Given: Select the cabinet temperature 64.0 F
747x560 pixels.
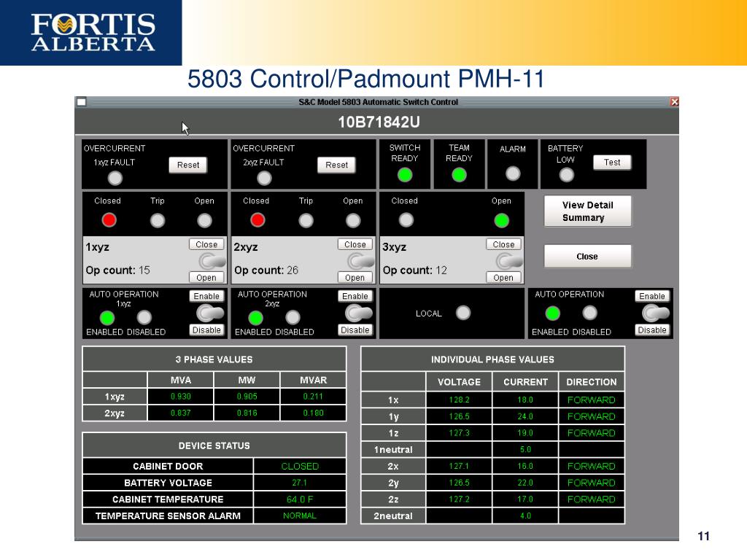Looking at the screenshot, I should (x=300, y=499).
